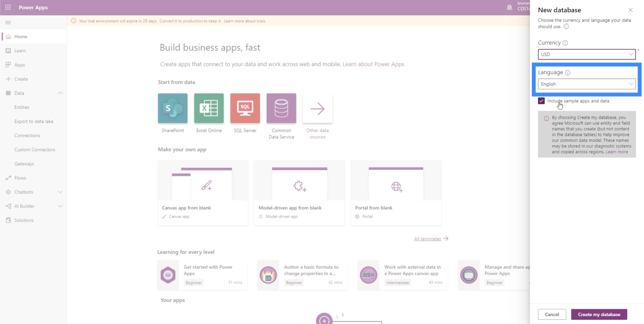Screen dimensions: 644x324
Task: Click the Chatbots icon in sidebar
Action: click(8, 192)
